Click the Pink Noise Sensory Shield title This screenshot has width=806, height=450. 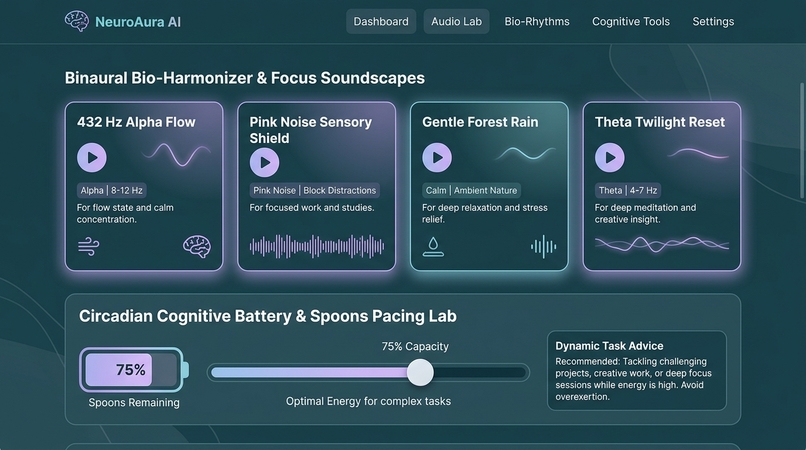310,130
